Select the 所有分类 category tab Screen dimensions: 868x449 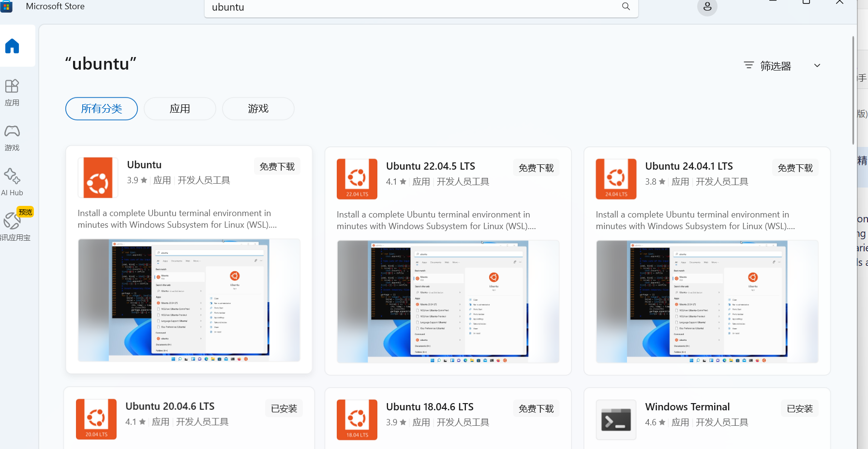point(102,109)
